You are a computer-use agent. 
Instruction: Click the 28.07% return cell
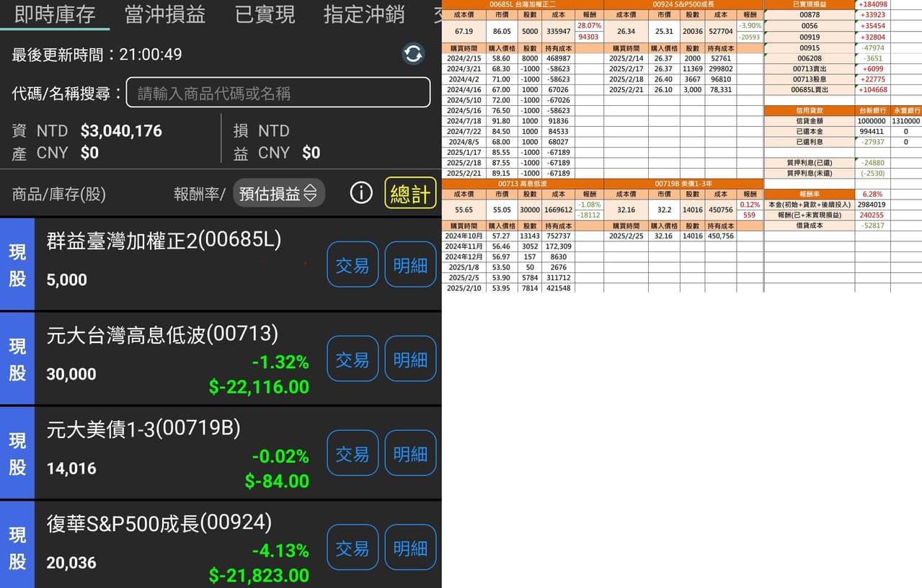tap(589, 25)
